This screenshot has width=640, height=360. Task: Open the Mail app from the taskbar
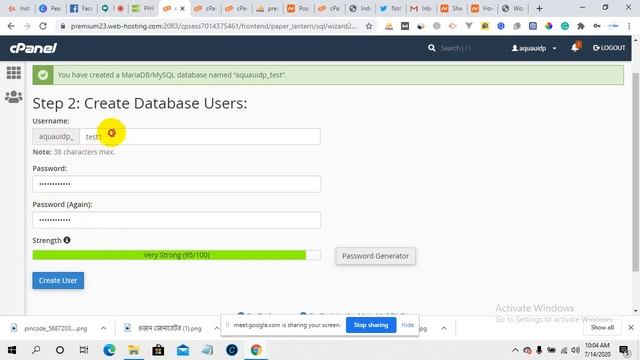point(183,350)
